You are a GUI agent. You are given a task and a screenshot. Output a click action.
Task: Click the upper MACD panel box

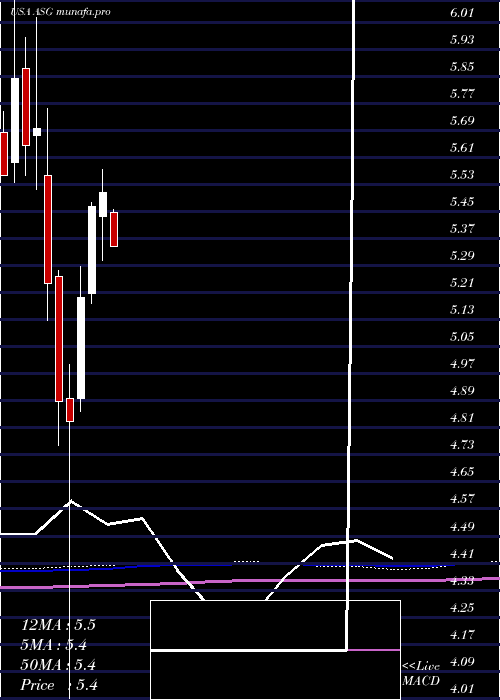point(275,625)
